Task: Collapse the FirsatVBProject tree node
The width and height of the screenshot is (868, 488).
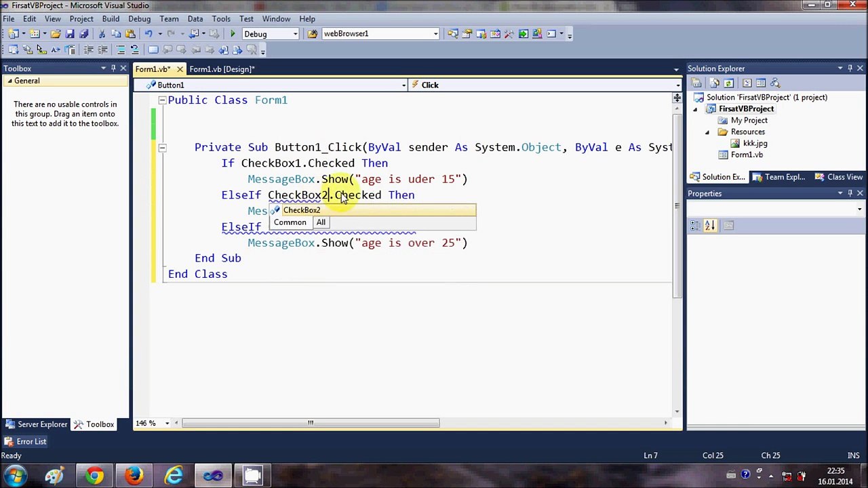Action: click(x=695, y=109)
